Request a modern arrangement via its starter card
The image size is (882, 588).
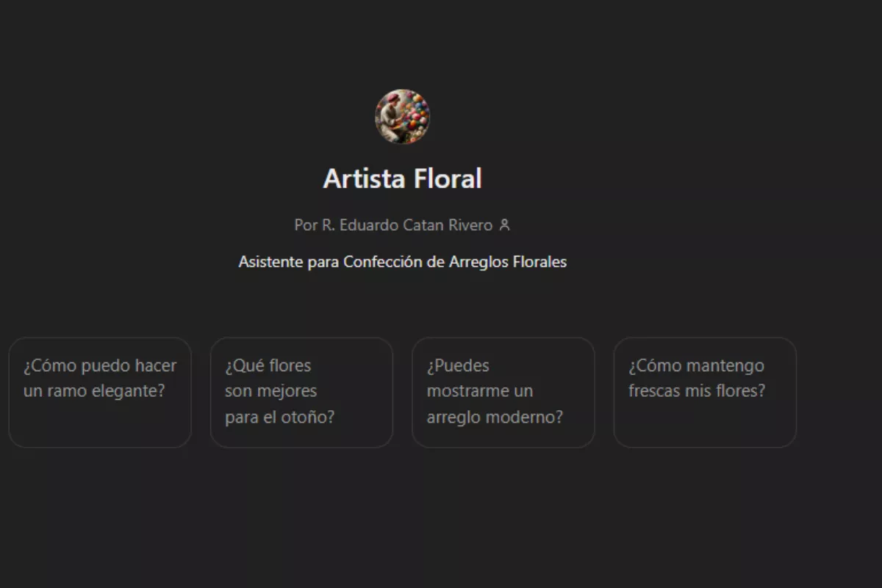coord(503,392)
